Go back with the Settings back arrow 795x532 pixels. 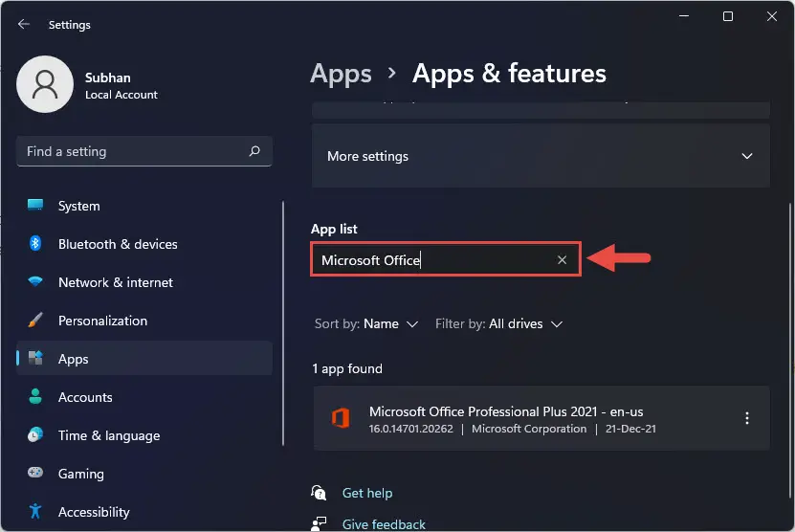click(23, 24)
